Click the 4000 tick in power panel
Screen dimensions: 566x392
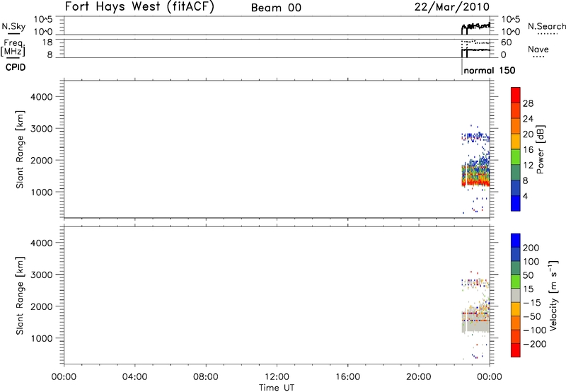coord(42,97)
